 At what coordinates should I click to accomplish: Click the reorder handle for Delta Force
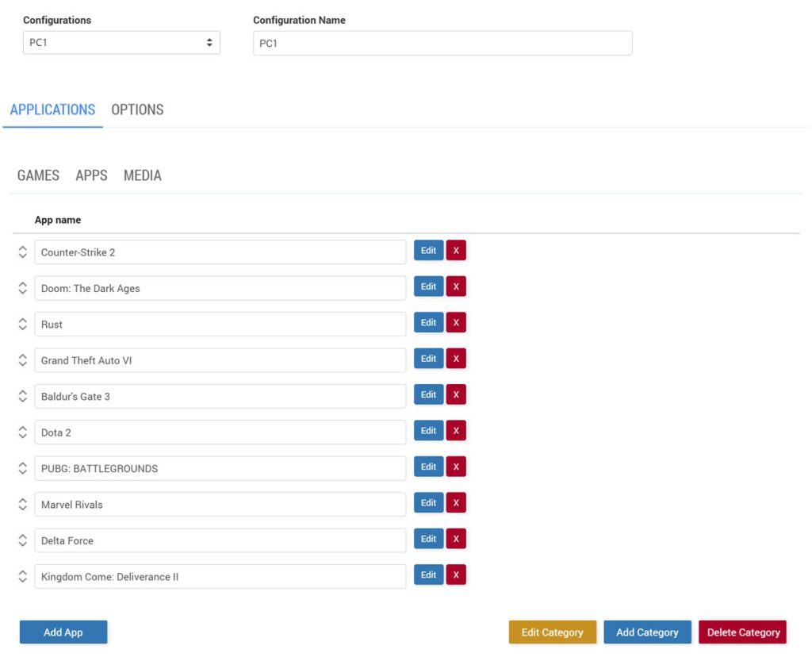point(23,540)
